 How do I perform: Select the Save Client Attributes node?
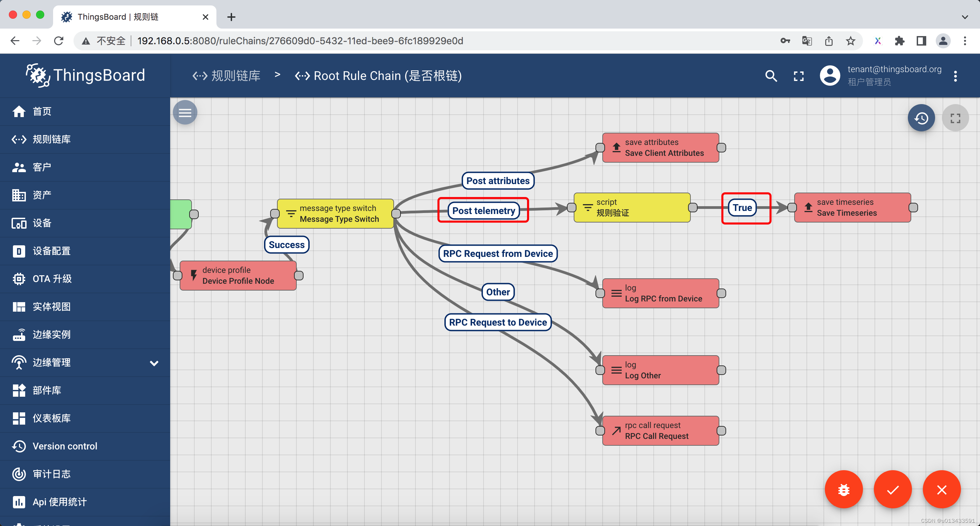coord(661,148)
